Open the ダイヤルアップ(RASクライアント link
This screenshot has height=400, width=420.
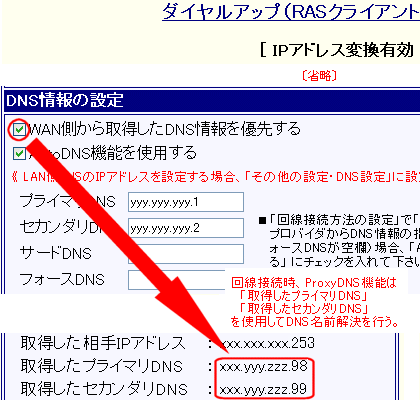[291, 13]
